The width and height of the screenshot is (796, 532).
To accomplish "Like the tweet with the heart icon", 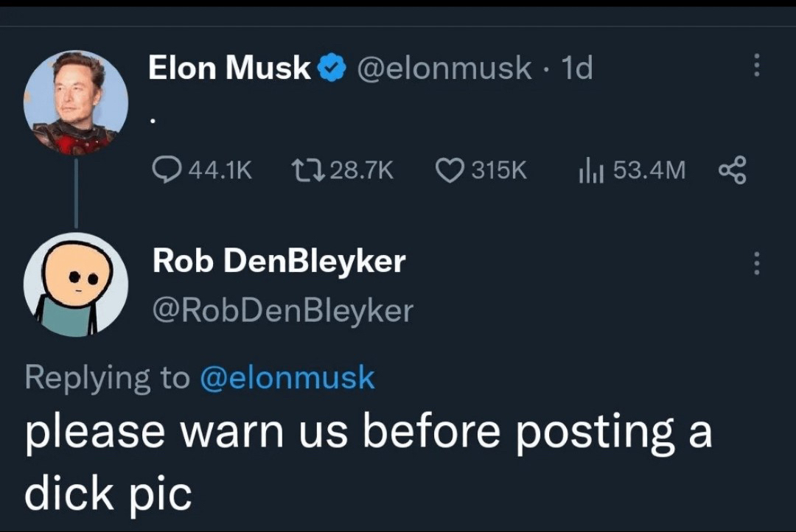I will click(448, 170).
